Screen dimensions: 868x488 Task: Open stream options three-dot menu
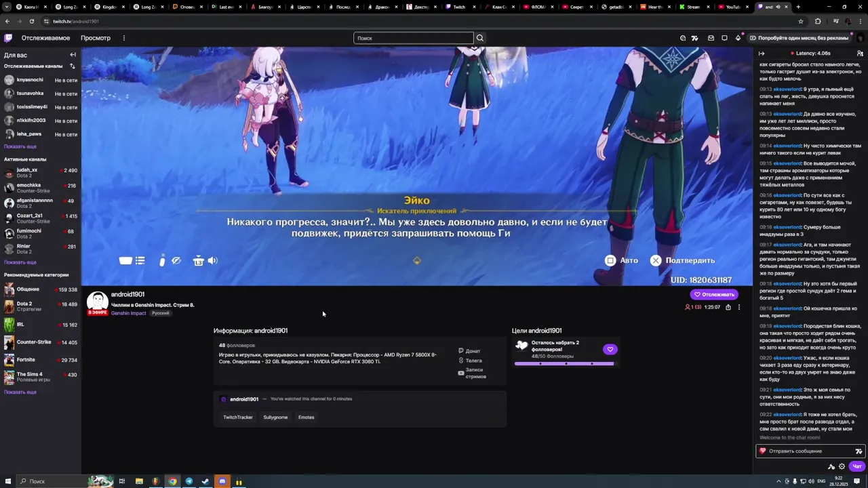(x=739, y=307)
